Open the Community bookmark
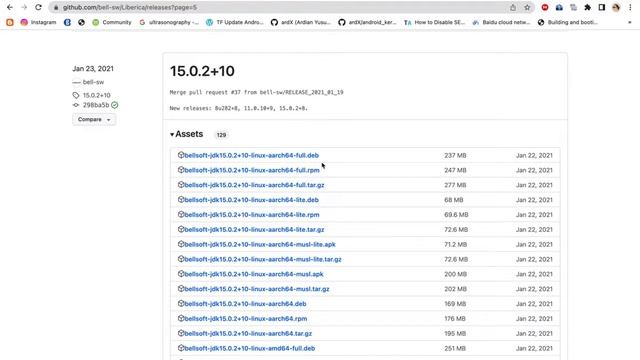The height and width of the screenshot is (360, 640). (x=112, y=22)
